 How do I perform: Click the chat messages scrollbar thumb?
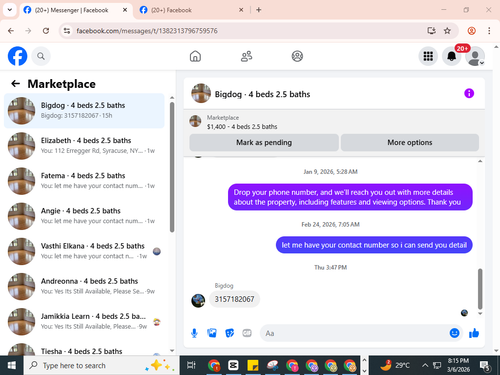pyautogui.click(x=480, y=289)
